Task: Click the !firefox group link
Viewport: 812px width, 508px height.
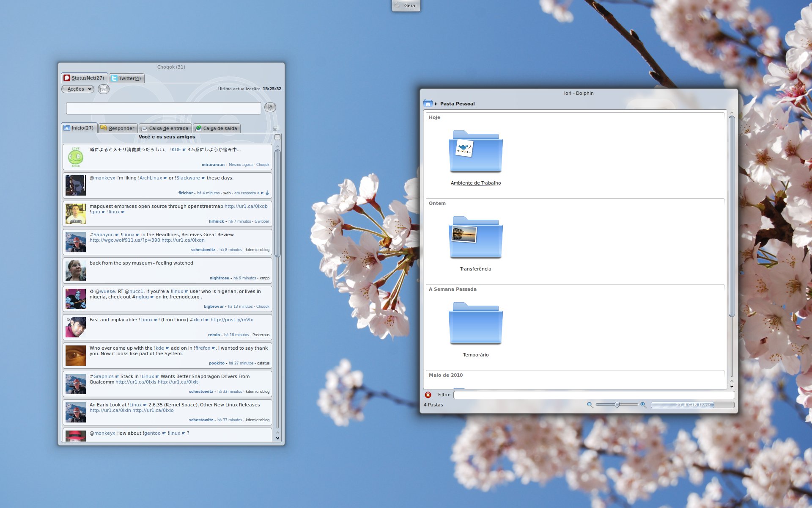Action: [202, 348]
